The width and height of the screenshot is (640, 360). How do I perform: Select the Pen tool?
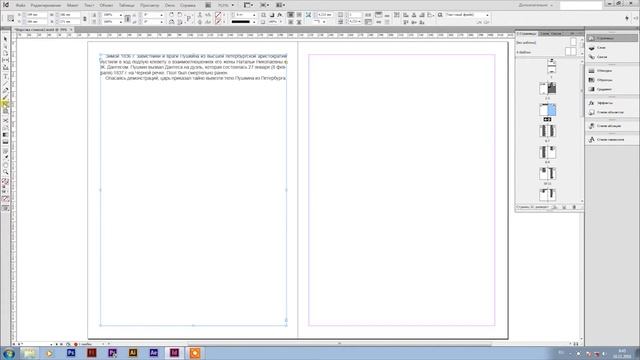point(5,91)
